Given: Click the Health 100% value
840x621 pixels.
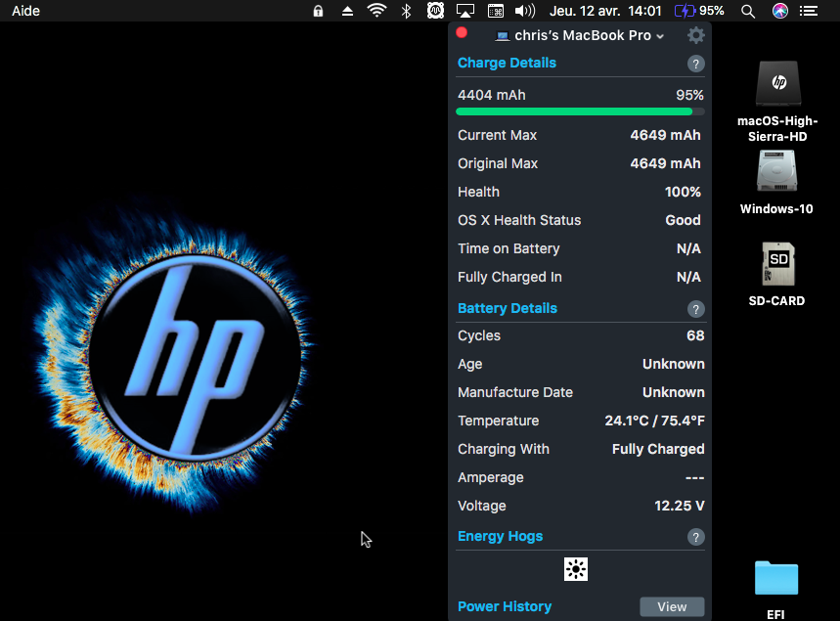Looking at the screenshot, I should [683, 192].
